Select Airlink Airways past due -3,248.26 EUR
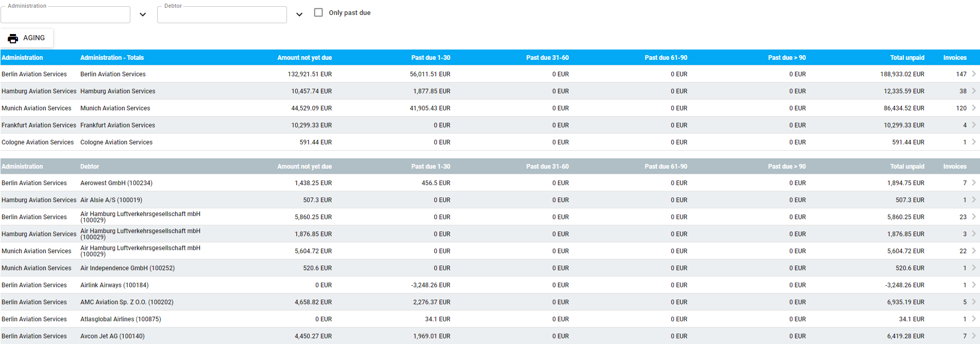 coord(431,285)
